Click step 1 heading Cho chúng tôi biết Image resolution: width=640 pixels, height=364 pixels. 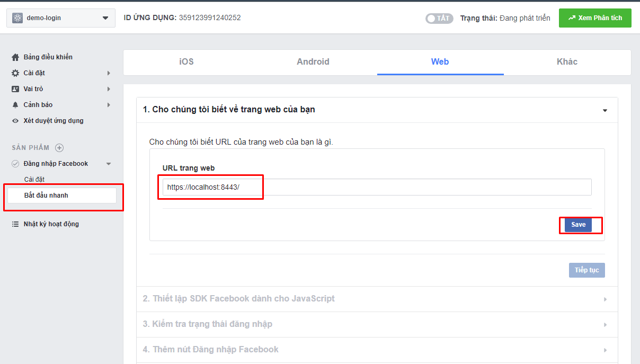(x=229, y=110)
